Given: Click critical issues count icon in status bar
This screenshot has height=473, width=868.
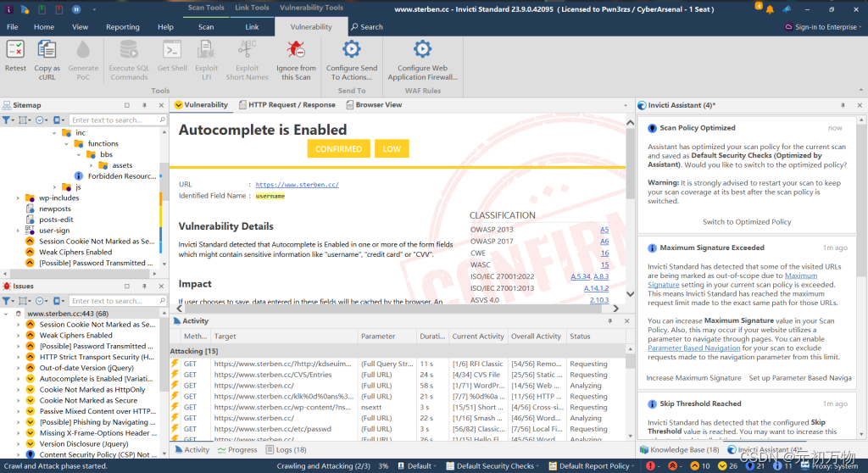Looking at the screenshot, I should click(650, 466).
